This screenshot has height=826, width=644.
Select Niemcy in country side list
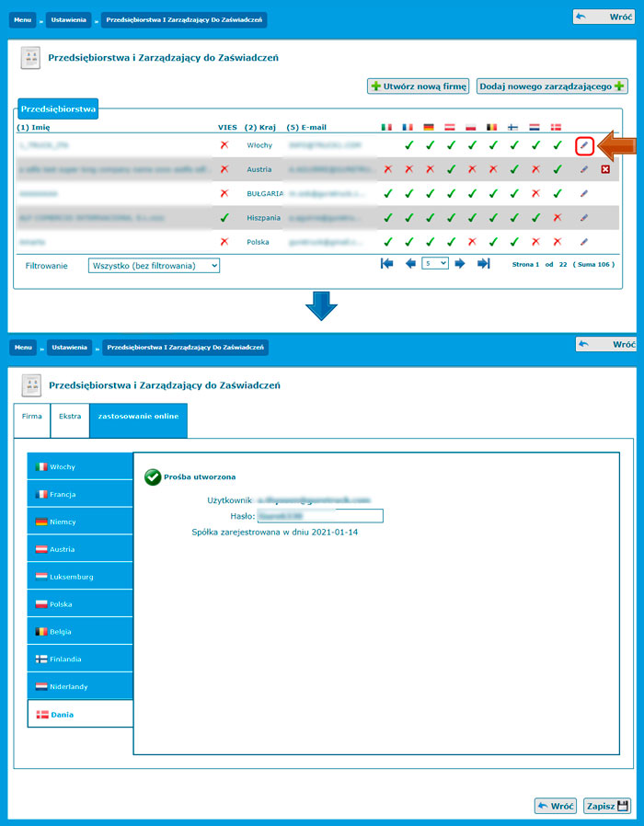pyautogui.click(x=80, y=522)
